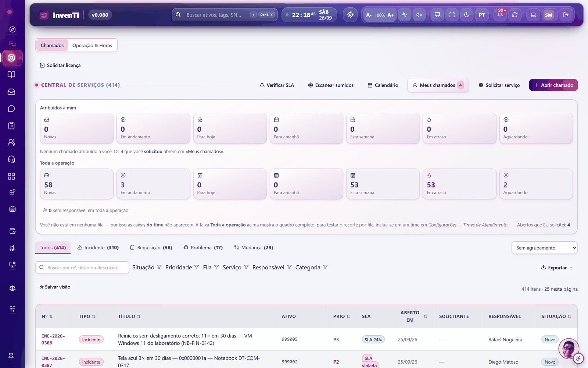The width and height of the screenshot is (588, 368).
Task: Toggle Meus chamados filter
Action: click(438, 85)
